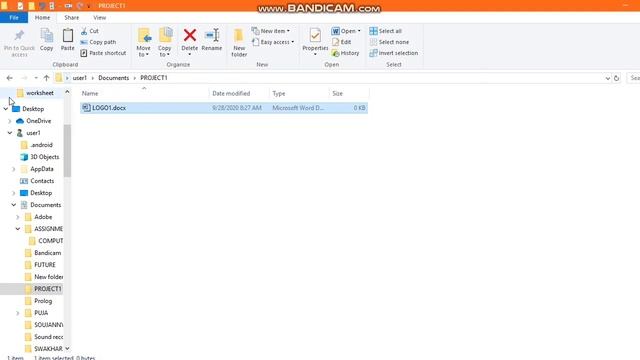Click Documents in the address path
This screenshot has width=640, height=360.
tap(113, 78)
